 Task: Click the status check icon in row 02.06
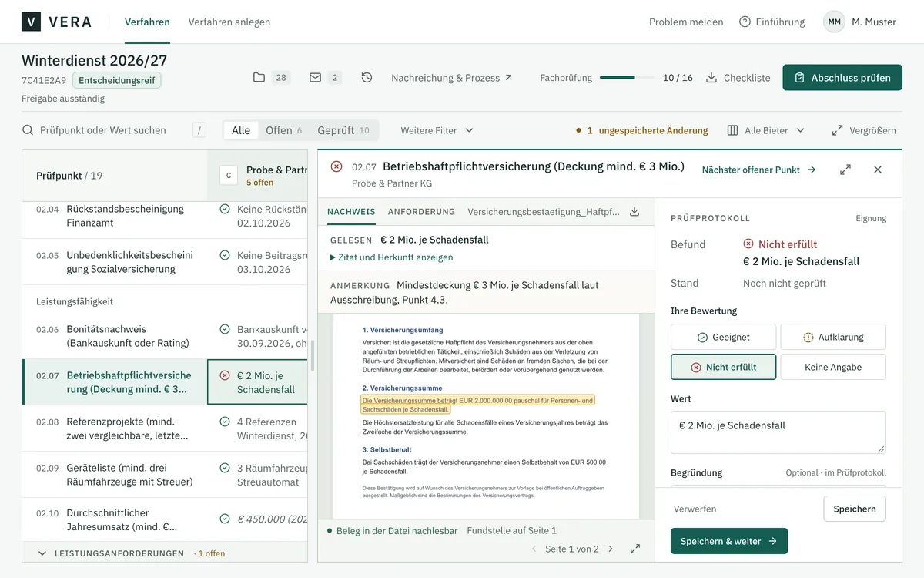coord(225,329)
